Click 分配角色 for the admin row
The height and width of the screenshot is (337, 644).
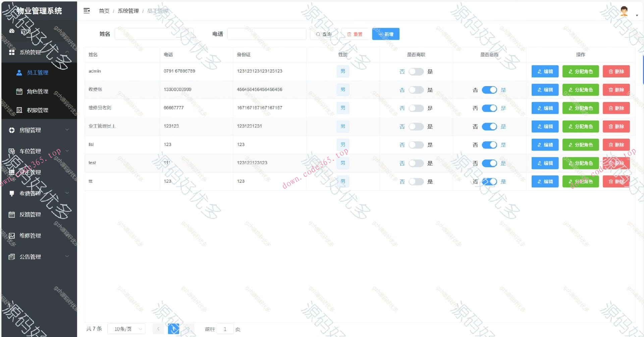coord(581,71)
